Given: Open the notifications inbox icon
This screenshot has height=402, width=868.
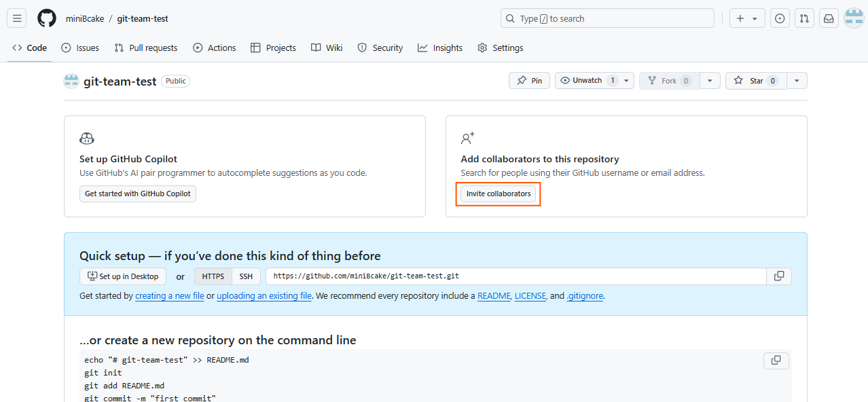Looking at the screenshot, I should click(x=829, y=18).
